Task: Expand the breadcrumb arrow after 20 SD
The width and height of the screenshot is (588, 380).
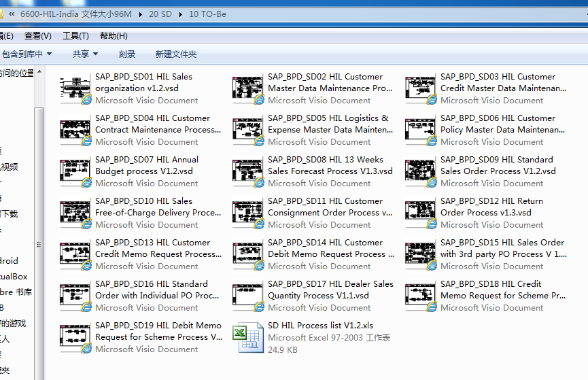Action: (180, 15)
